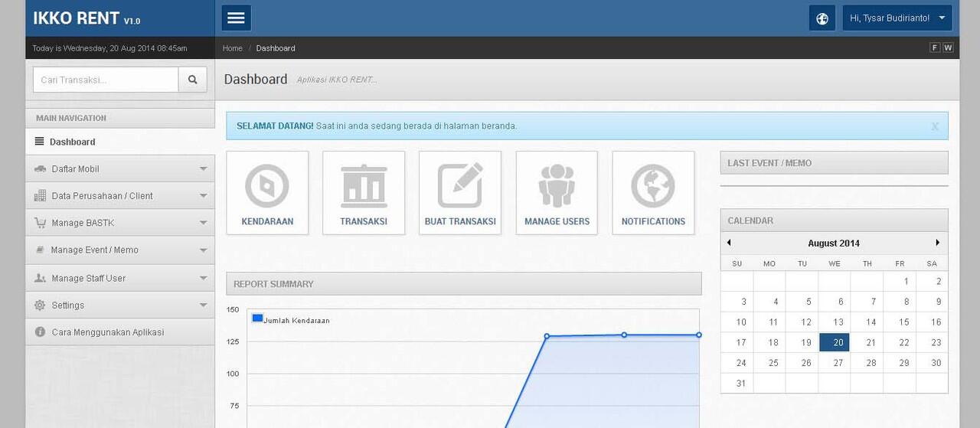980x428 pixels.
Task: Expand Manage Event / Memo arrow
Action: (203, 250)
